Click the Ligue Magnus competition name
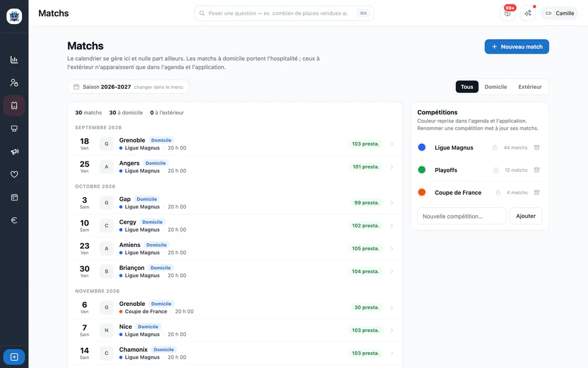 tap(454, 148)
